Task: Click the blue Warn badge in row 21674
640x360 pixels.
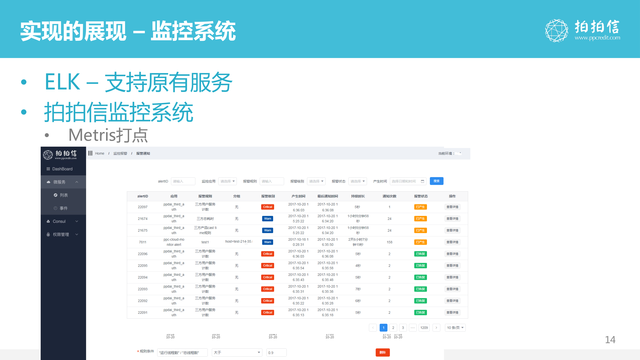Action: pyautogui.click(x=267, y=219)
